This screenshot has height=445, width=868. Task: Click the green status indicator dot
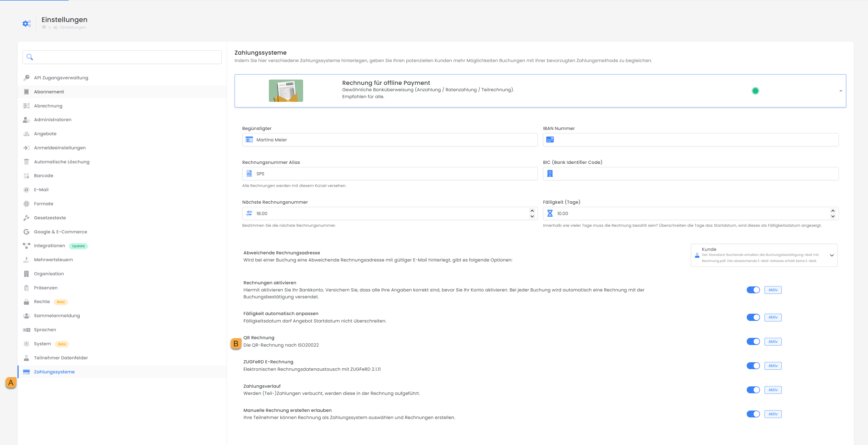[755, 90]
